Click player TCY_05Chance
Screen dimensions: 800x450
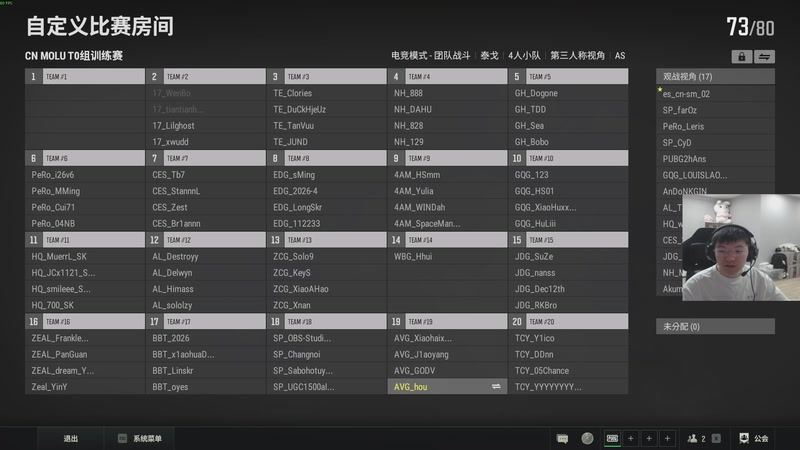(568, 370)
